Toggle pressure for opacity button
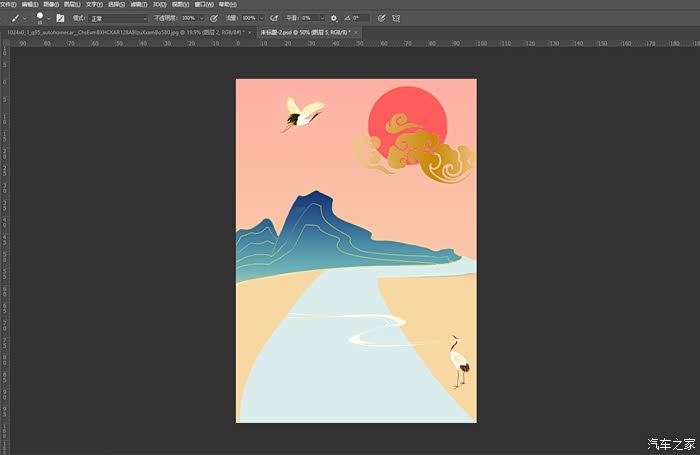 [214, 18]
